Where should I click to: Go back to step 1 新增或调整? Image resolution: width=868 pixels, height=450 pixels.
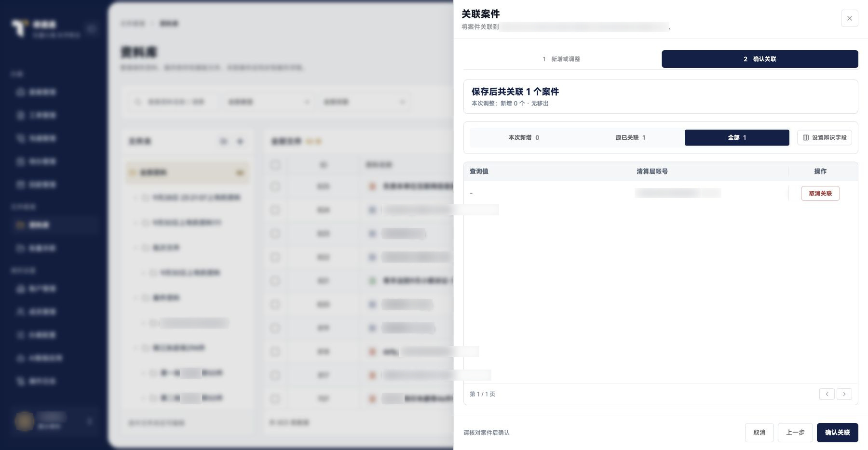[x=562, y=59]
